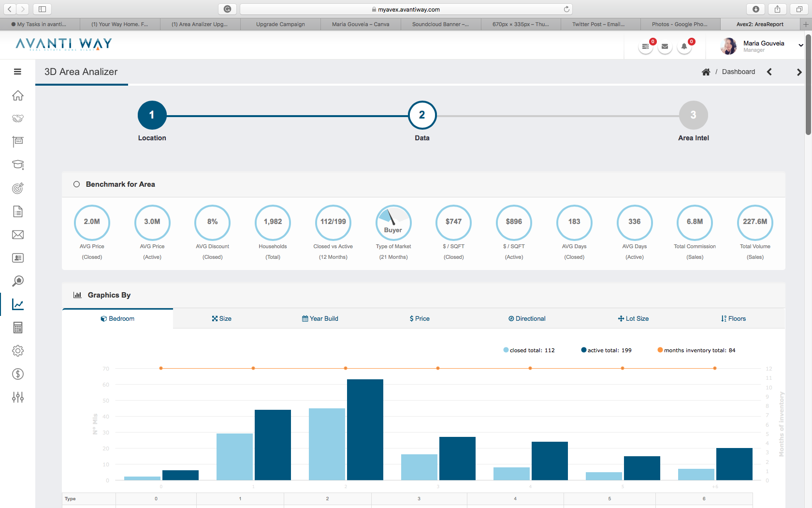Switch to the Year Build tab
Viewport: 812px width, 508px height.
click(320, 318)
